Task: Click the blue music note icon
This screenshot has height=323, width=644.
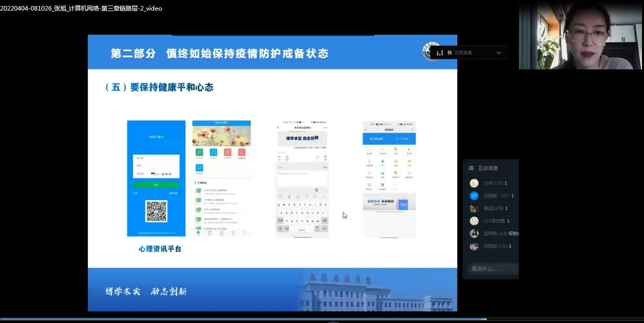Action: 214,152
